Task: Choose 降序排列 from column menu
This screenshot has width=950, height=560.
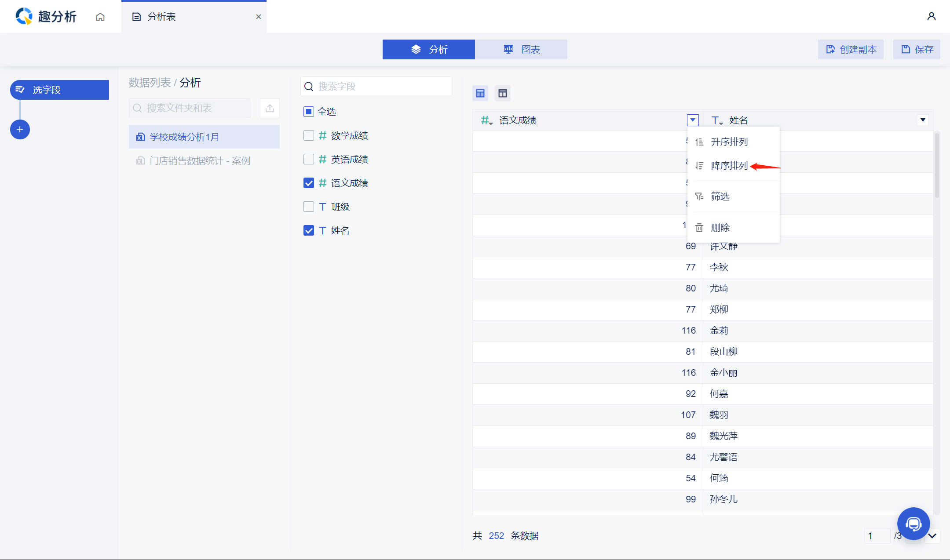Action: [x=729, y=166]
